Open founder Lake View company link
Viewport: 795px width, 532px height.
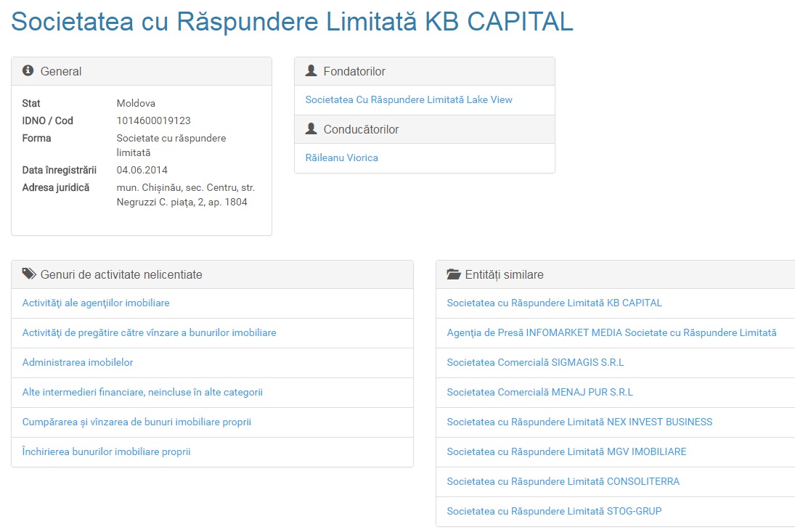[x=409, y=100]
